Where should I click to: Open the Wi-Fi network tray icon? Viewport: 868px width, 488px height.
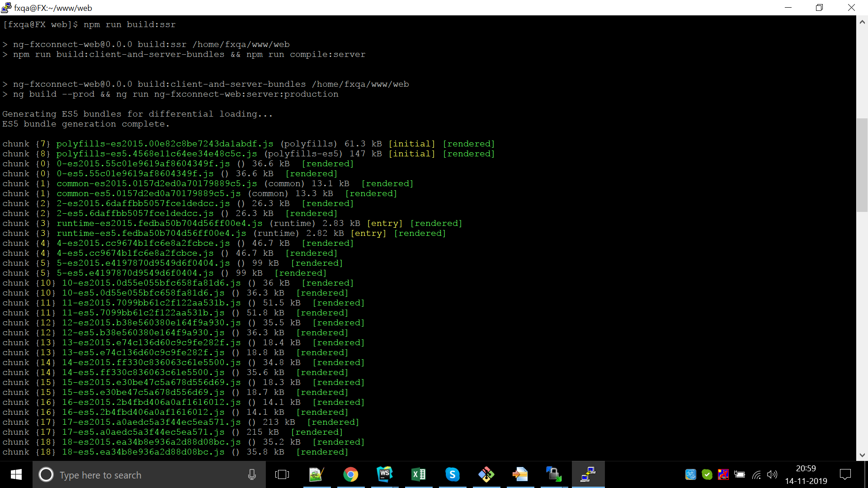(756, 474)
